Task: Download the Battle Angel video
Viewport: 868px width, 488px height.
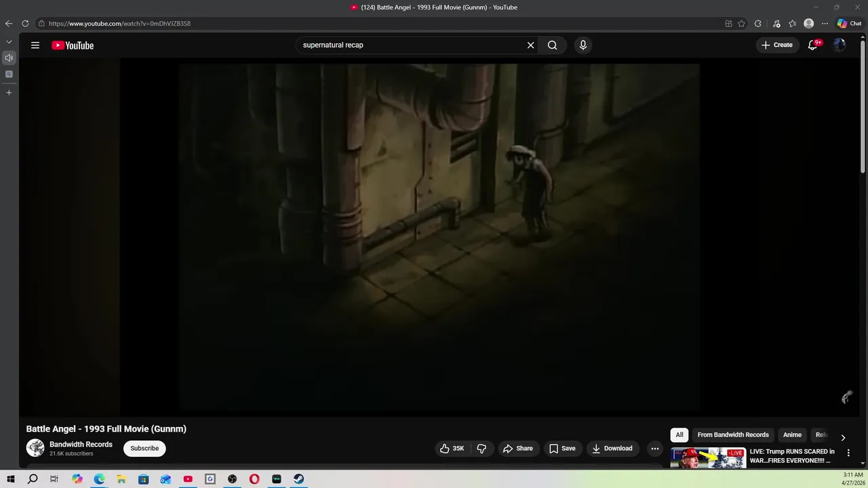Action: click(612, 449)
